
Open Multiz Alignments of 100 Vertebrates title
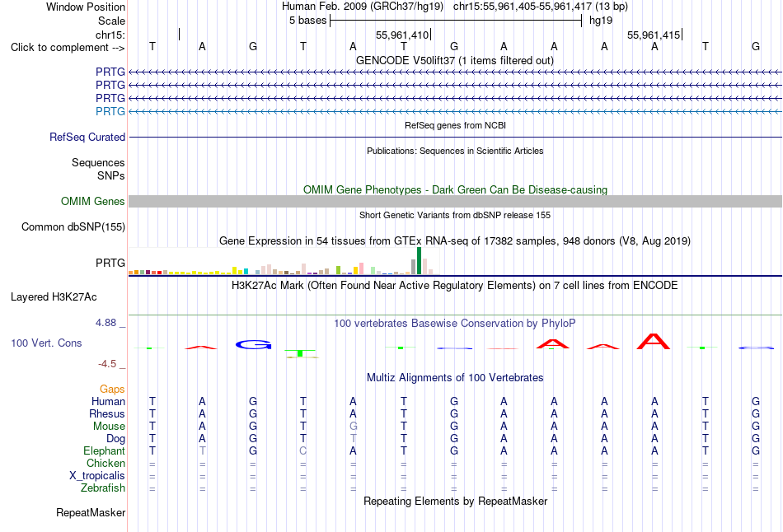(x=455, y=378)
